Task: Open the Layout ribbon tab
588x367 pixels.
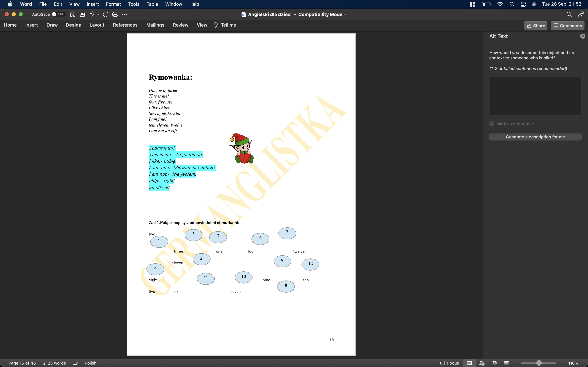Action: [97, 25]
